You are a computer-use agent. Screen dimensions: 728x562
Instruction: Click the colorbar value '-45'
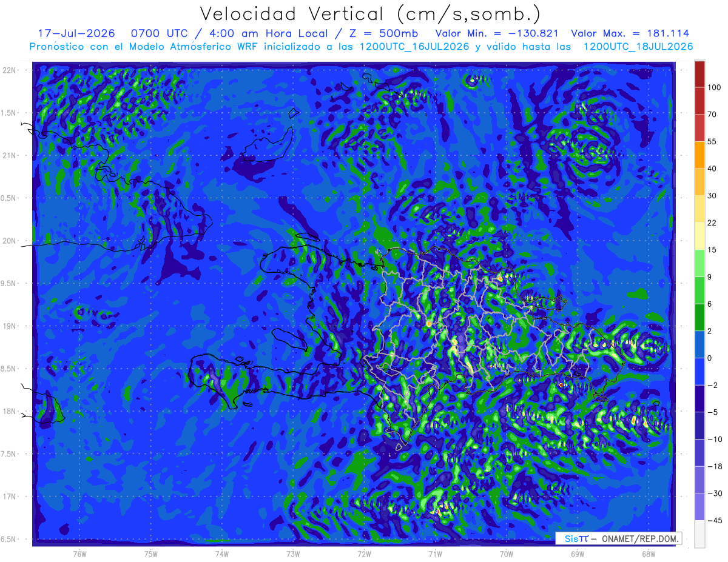(x=715, y=520)
